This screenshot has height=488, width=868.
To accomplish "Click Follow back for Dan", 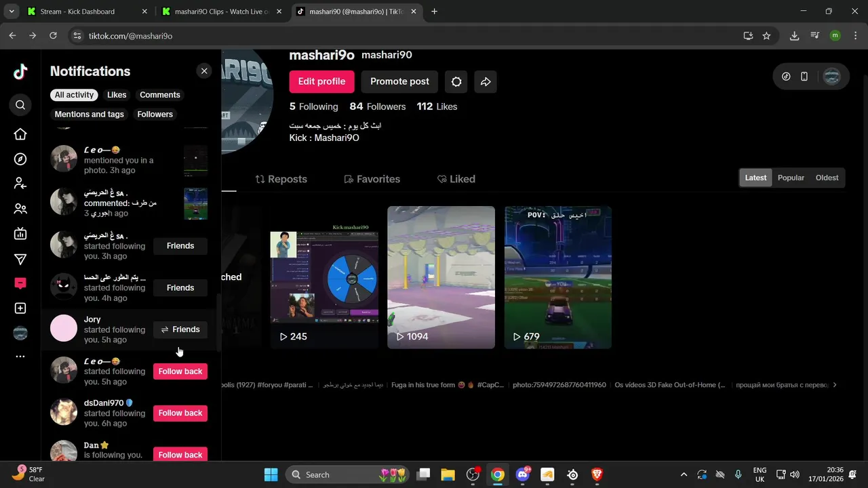I will [x=180, y=454].
